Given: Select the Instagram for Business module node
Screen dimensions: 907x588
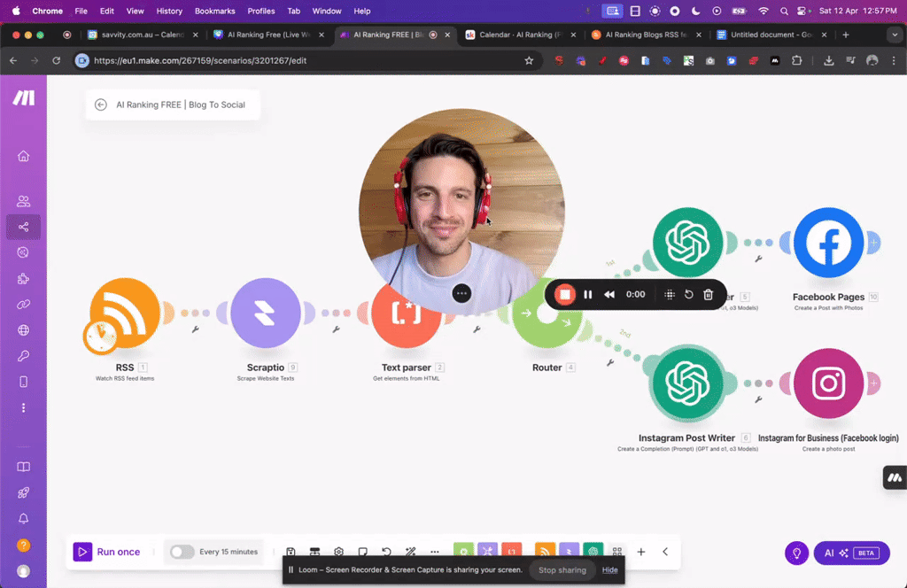Looking at the screenshot, I should [828, 383].
